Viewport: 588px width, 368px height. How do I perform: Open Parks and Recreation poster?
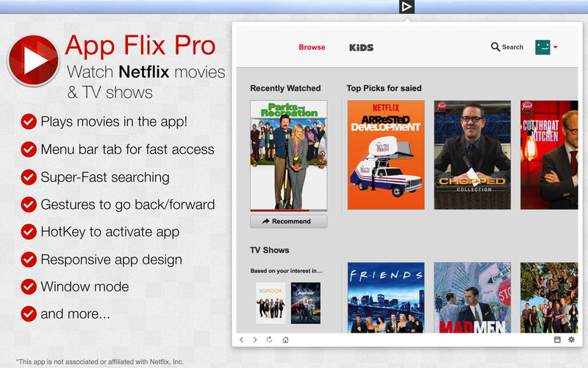[288, 155]
